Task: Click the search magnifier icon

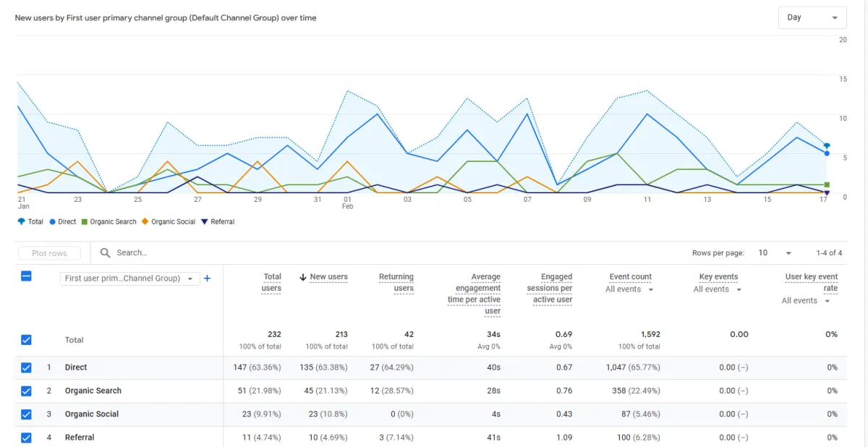Action: tap(106, 253)
